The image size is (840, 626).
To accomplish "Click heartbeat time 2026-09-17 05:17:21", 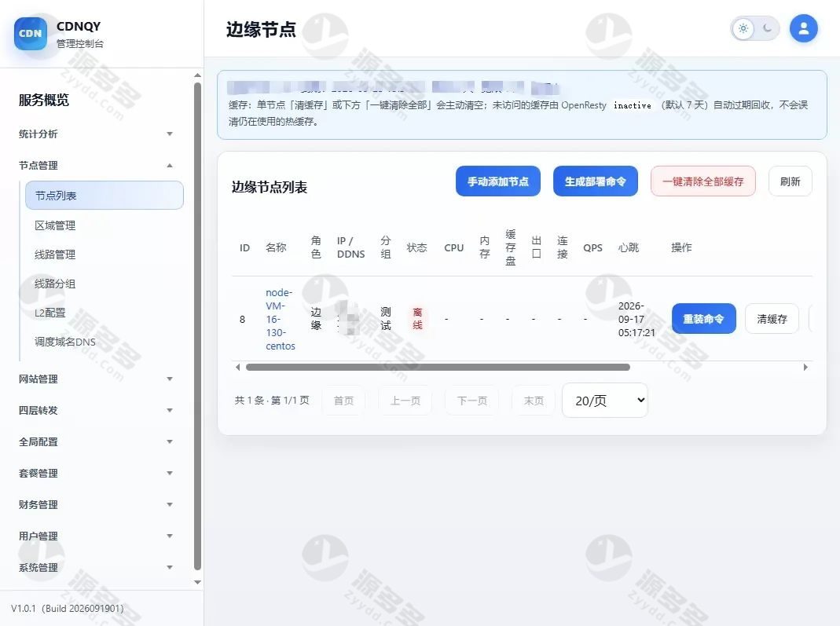I will [636, 319].
